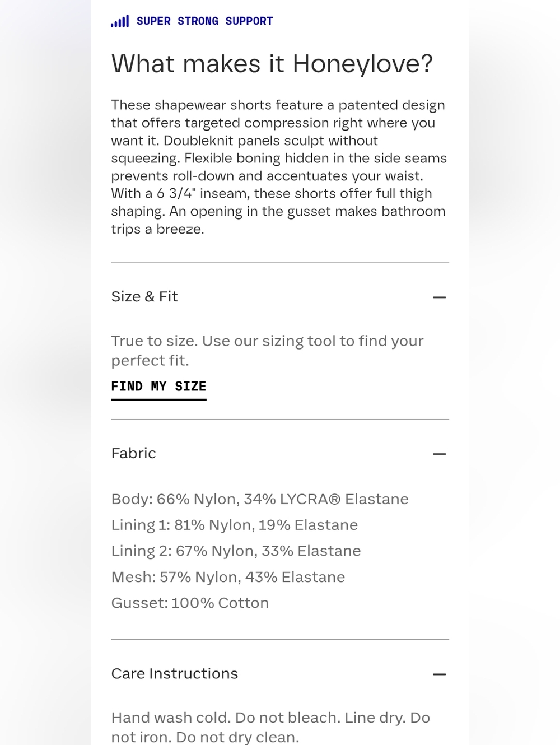Click the support level bars icon
560x745 pixels.
click(120, 21)
